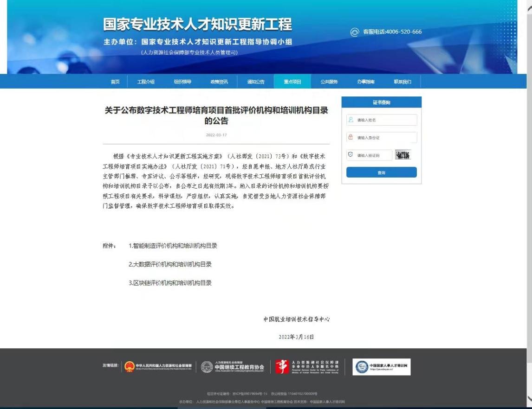Screen dimensions: 532x409
Task: Open 中国继续工程教育协会 logo link
Action: click(233, 367)
